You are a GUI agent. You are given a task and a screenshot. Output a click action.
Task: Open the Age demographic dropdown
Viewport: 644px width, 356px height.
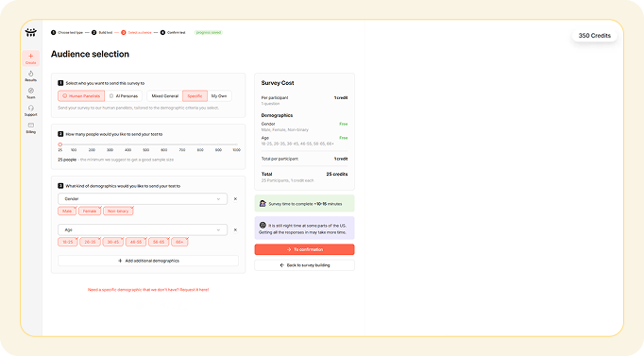pos(143,230)
